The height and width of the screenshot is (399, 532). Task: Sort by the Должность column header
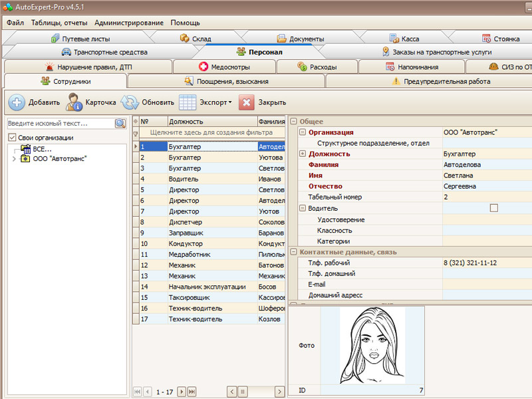tap(212, 121)
